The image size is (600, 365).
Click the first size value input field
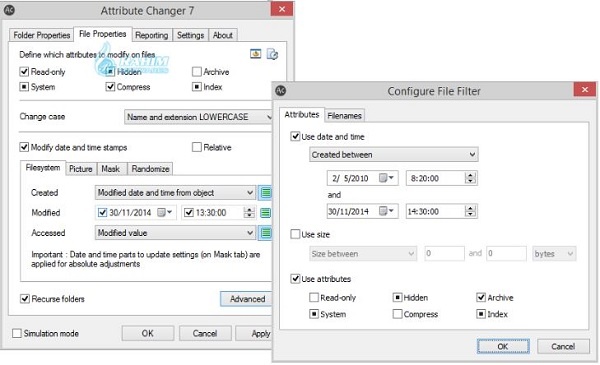[x=444, y=253]
